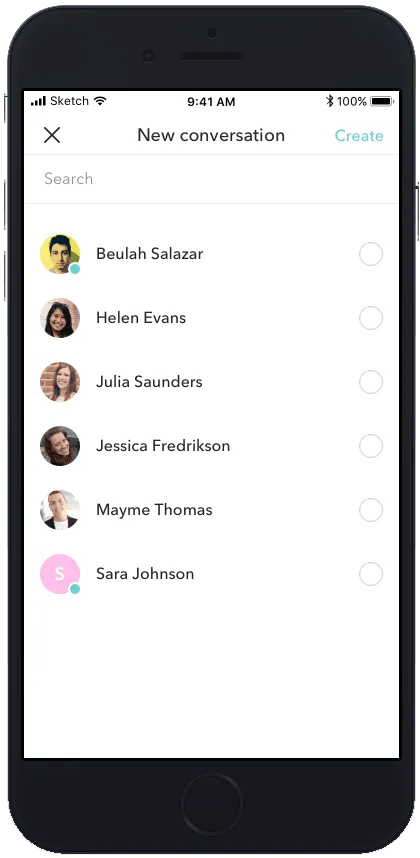Viewport: 420px width, 858px height.
Task: Close the New conversation screen with X
Action: point(52,135)
